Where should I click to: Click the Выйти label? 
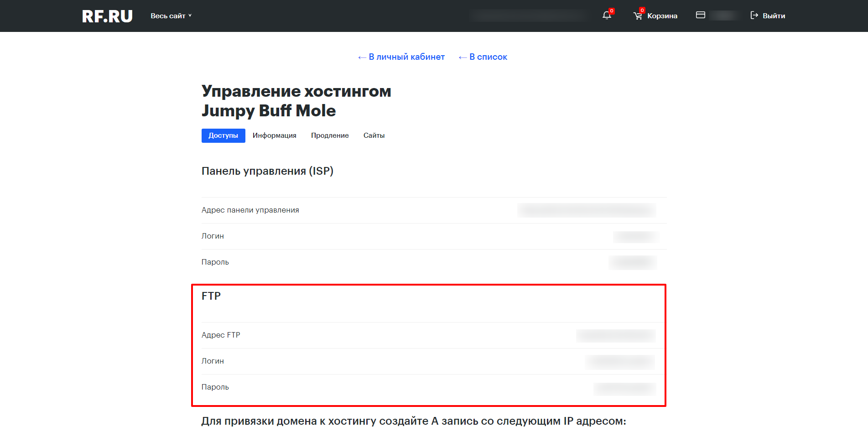pos(774,16)
